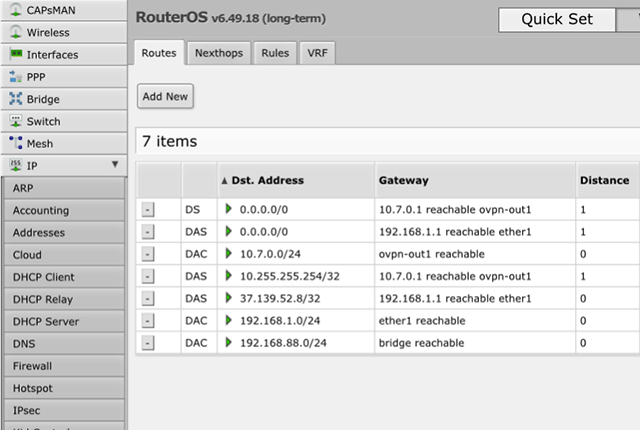This screenshot has width=640, height=430.
Task: Click 37.139.52.8/32 destination address
Action: [x=280, y=299]
